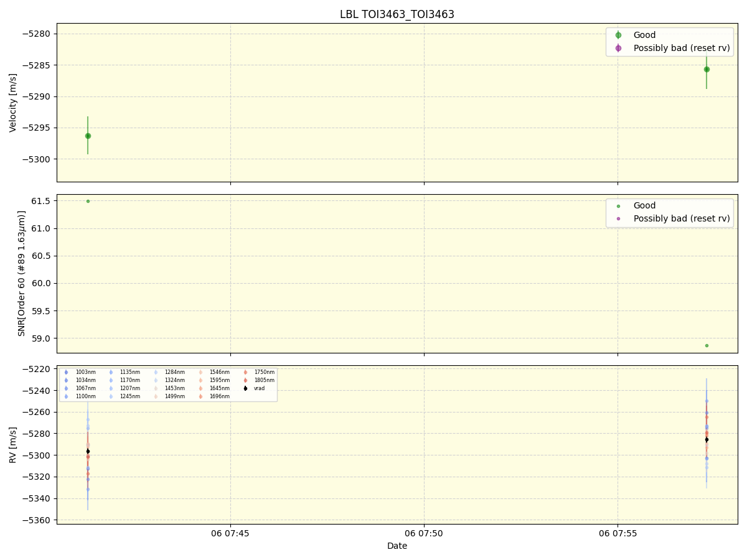Image resolution: width=747 pixels, height=560 pixels.
Task: Click the 1245nm legend marker
Action: [x=111, y=396]
